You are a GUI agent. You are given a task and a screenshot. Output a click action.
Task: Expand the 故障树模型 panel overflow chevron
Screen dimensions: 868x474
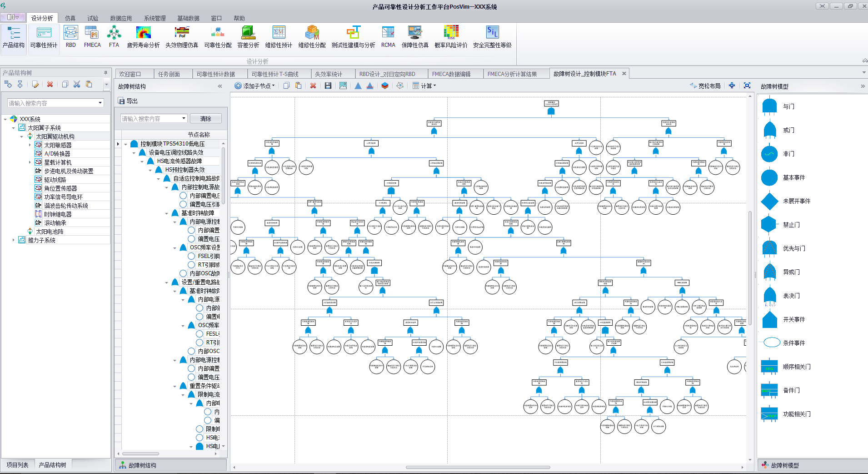point(863,86)
